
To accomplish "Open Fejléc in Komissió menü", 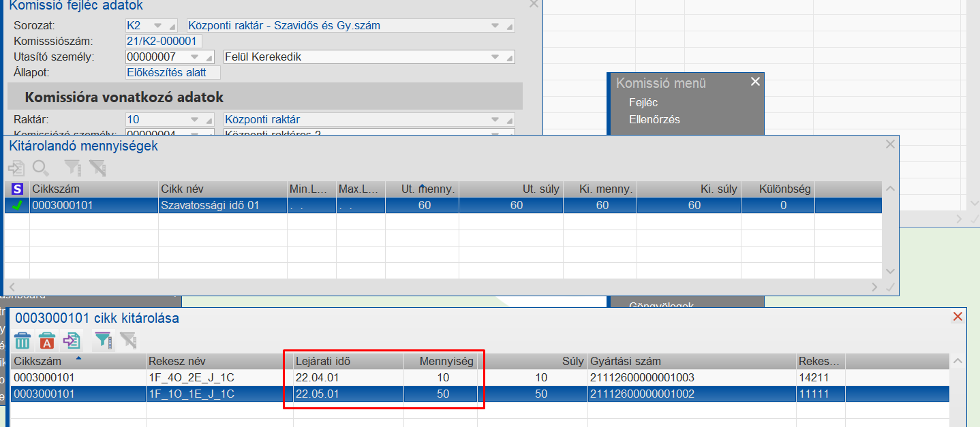I will [x=643, y=102].
